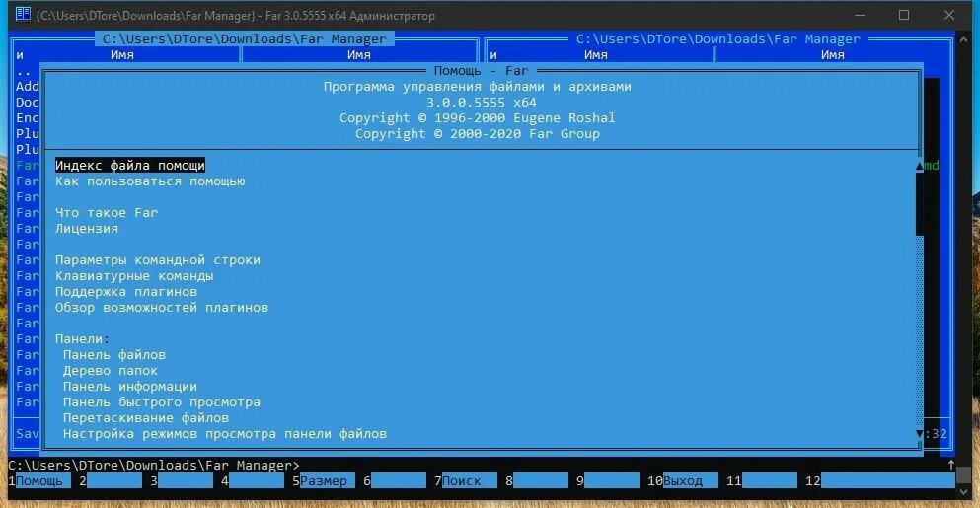Click the help window scroll-up arrow
980x508 pixels.
pyautogui.click(x=920, y=166)
